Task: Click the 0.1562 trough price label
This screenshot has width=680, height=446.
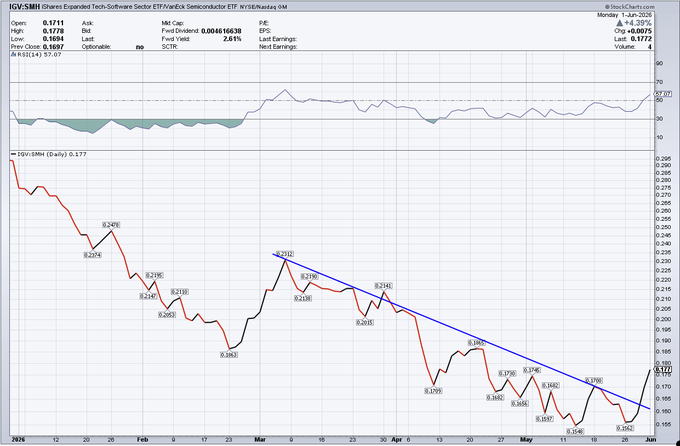Action: pos(625,428)
